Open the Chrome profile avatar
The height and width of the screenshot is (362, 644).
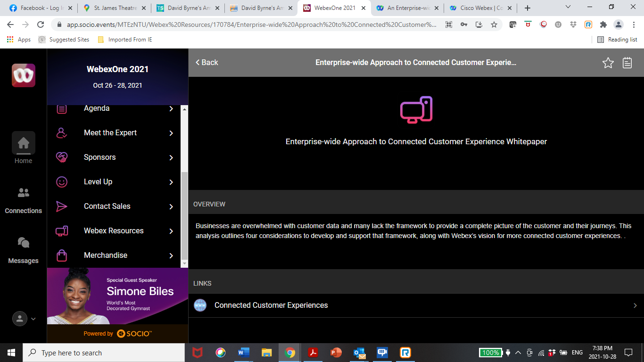[618, 25]
